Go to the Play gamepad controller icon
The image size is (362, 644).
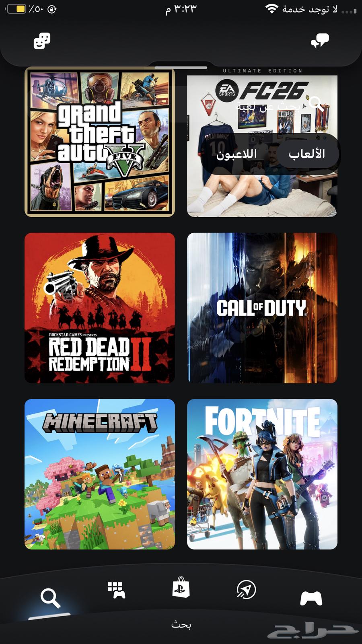click(311, 598)
